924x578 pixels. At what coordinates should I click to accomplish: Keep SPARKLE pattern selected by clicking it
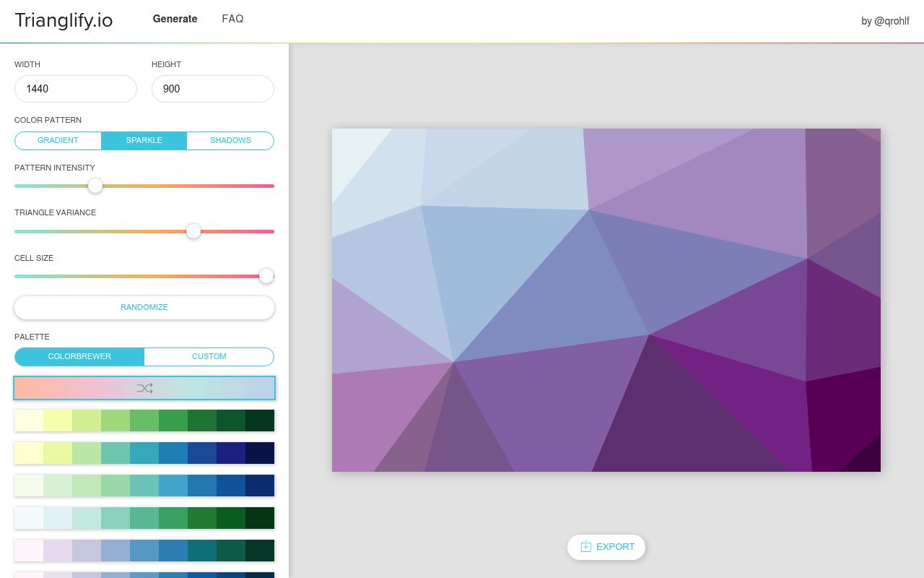click(144, 140)
